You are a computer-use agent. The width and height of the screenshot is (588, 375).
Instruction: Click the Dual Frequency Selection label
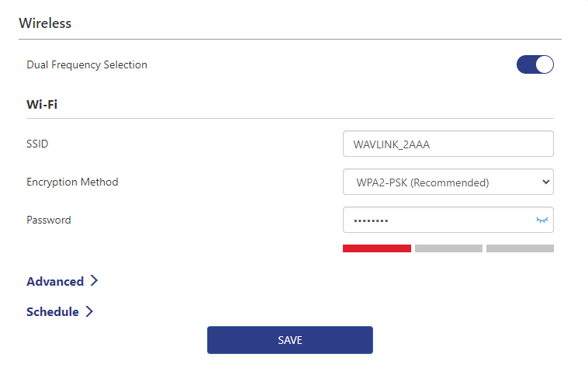pyautogui.click(x=87, y=65)
